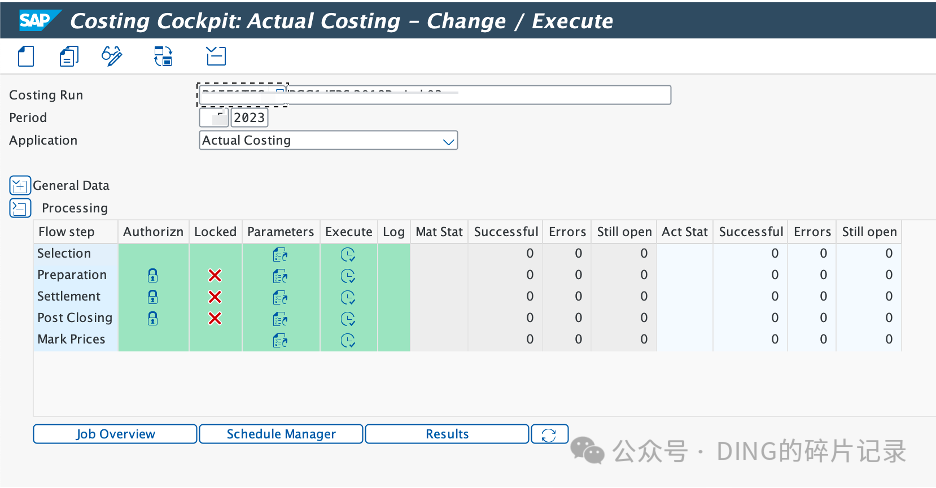Image resolution: width=936 pixels, height=488 pixels.
Task: Click the authorization lock for Settlement
Action: 153,297
